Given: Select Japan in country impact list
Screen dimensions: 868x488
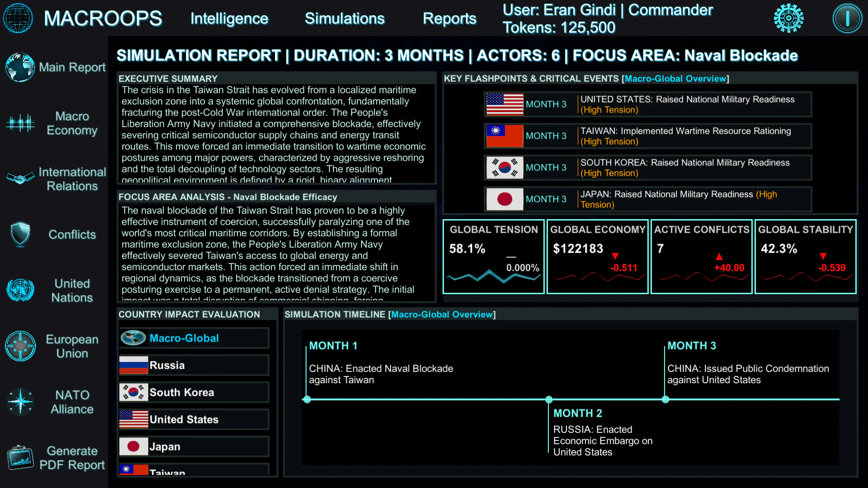Looking at the screenshot, I should pos(194,446).
